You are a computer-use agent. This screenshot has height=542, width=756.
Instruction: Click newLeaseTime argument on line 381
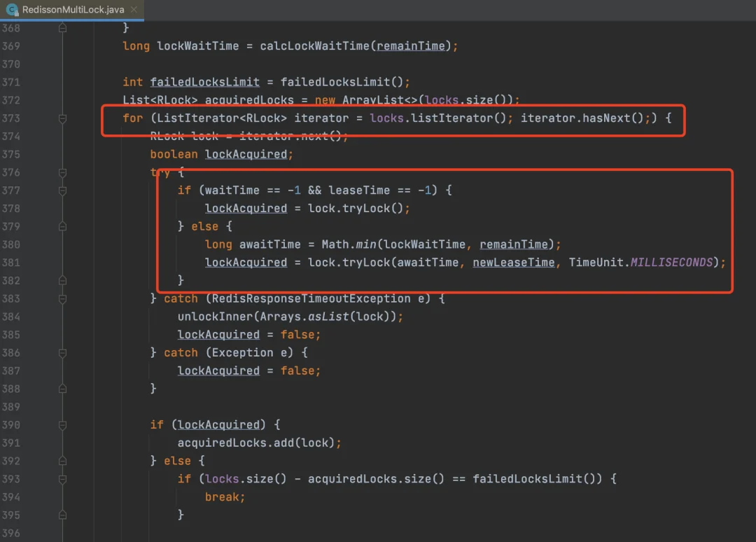[x=514, y=263]
